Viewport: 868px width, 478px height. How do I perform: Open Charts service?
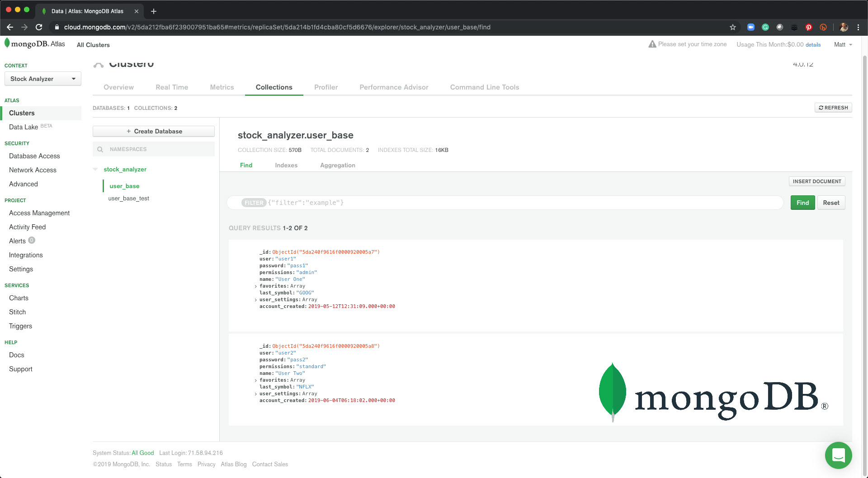click(19, 298)
